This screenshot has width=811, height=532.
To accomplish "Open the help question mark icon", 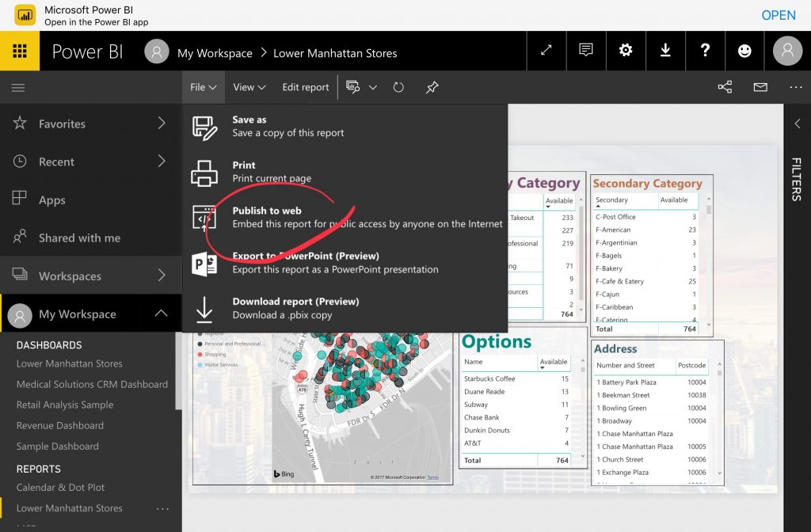I will coord(705,51).
